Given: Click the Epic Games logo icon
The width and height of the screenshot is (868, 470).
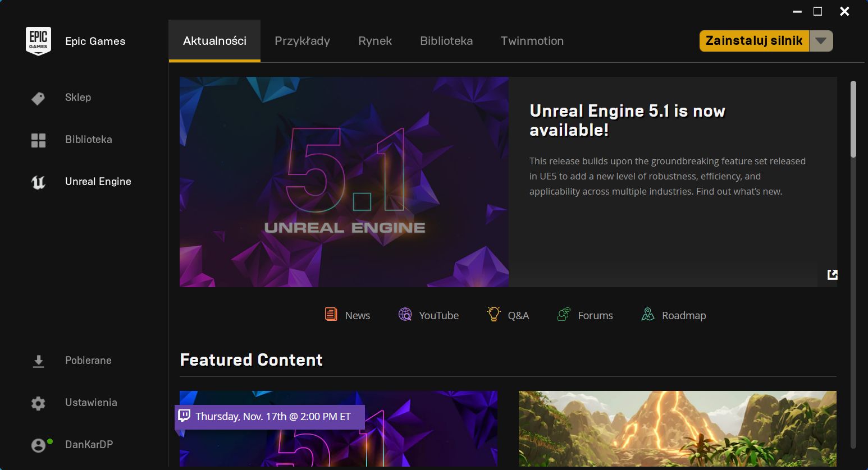Looking at the screenshot, I should (38, 41).
